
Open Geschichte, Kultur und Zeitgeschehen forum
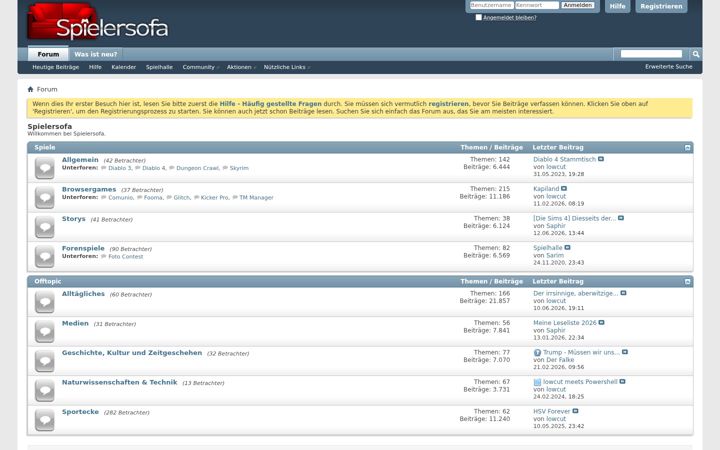pos(132,353)
